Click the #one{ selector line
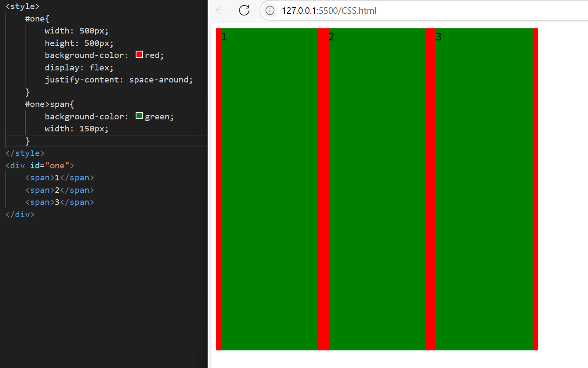Screen dimensions: 588x368 (x=37, y=18)
